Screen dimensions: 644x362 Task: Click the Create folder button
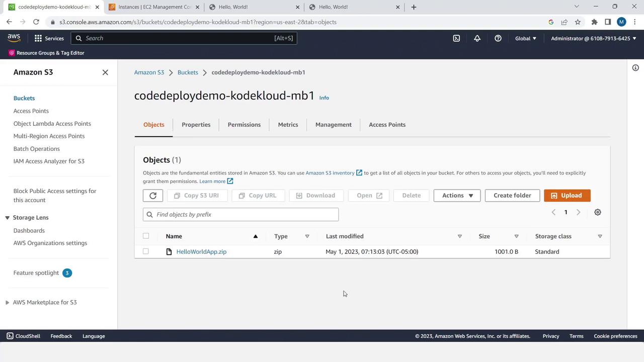click(512, 196)
